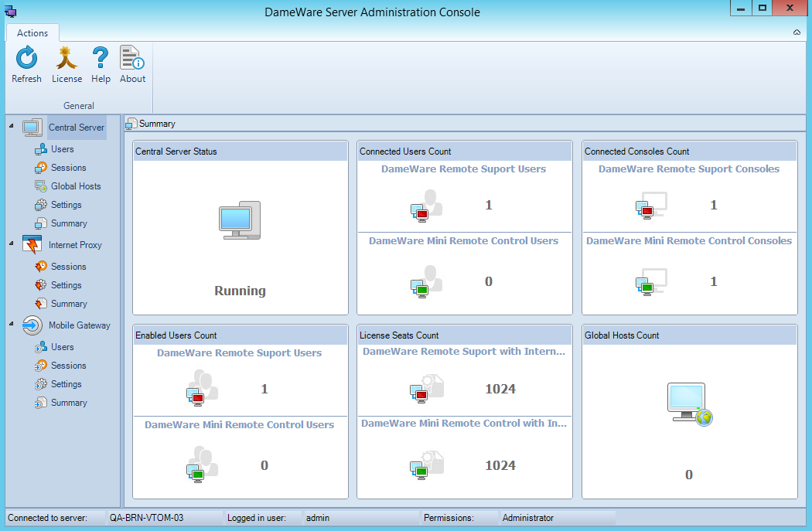The height and width of the screenshot is (531, 812).
Task: Minimize the ribbon with the chevron
Action: [797, 33]
